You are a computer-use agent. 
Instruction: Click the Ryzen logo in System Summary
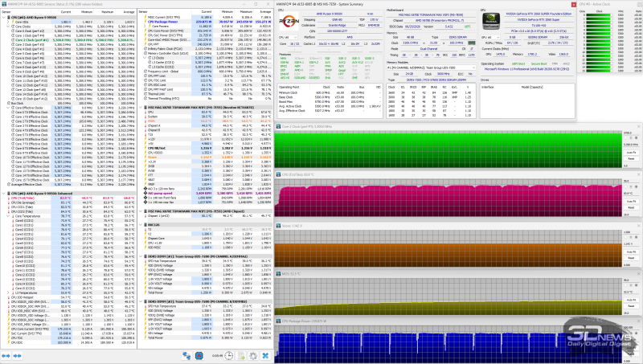point(289,22)
